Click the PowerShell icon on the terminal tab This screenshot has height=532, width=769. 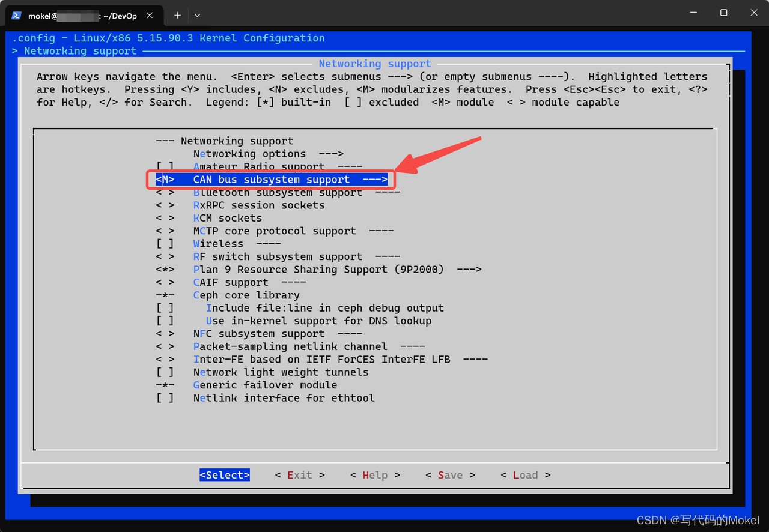pyautogui.click(x=15, y=16)
